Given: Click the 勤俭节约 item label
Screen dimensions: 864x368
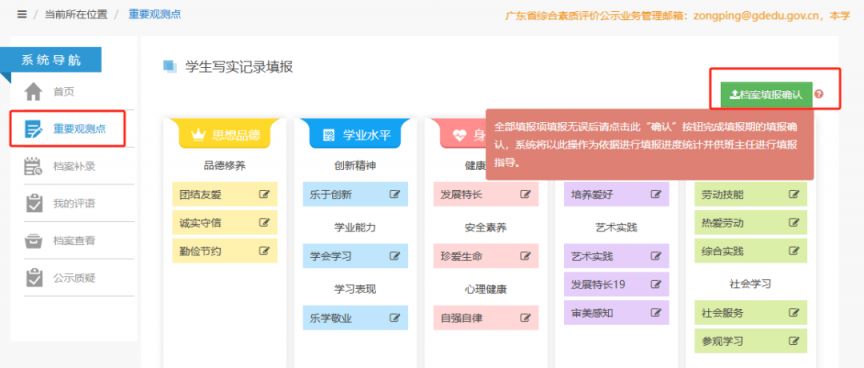Looking at the screenshot, I should pos(200,251).
